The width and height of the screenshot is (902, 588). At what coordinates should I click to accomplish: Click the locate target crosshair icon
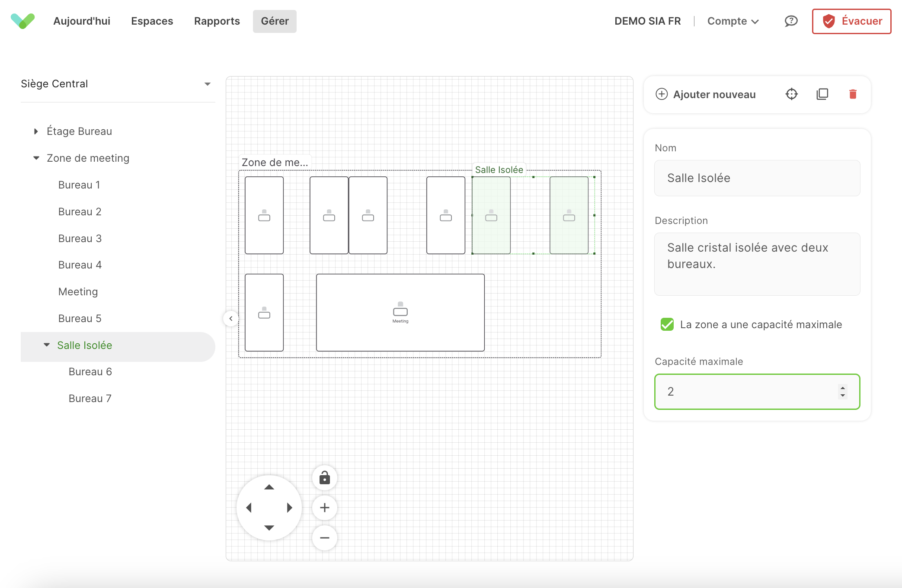(791, 94)
